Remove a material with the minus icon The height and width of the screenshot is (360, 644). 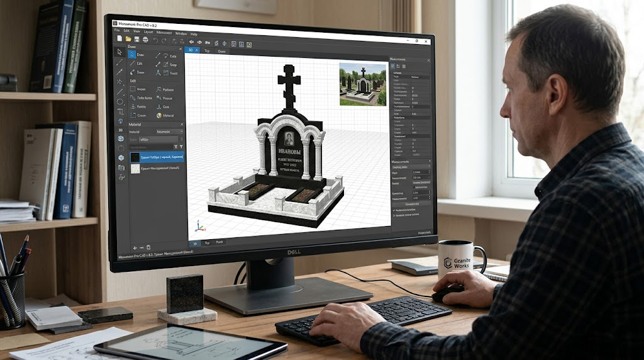pos(142,248)
